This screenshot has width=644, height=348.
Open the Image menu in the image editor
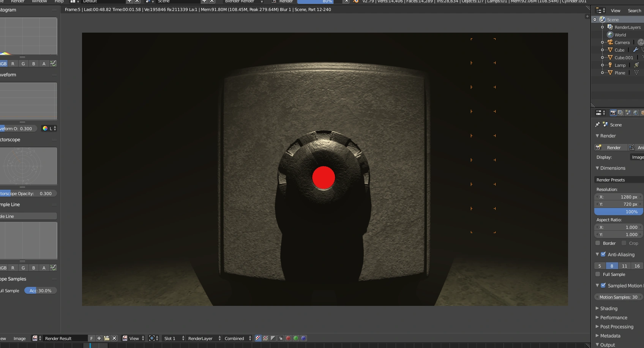[x=20, y=338]
